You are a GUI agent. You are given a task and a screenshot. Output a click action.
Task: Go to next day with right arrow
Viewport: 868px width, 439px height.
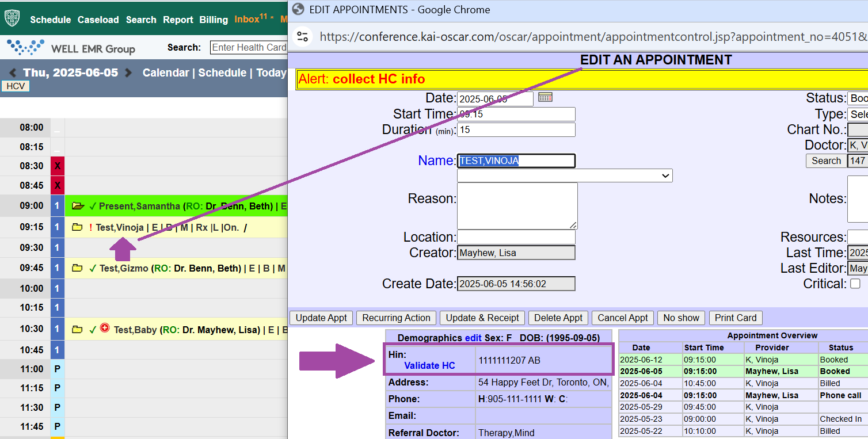tap(128, 73)
